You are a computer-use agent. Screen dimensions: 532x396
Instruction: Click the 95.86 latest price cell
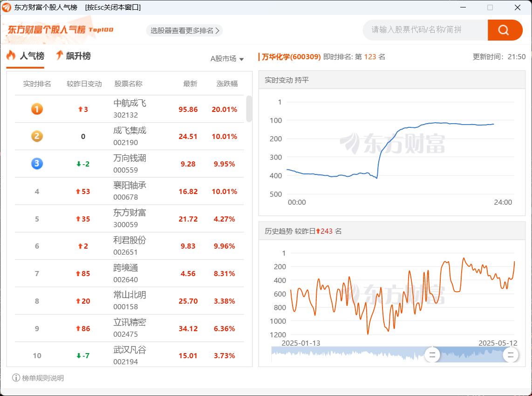click(x=188, y=109)
